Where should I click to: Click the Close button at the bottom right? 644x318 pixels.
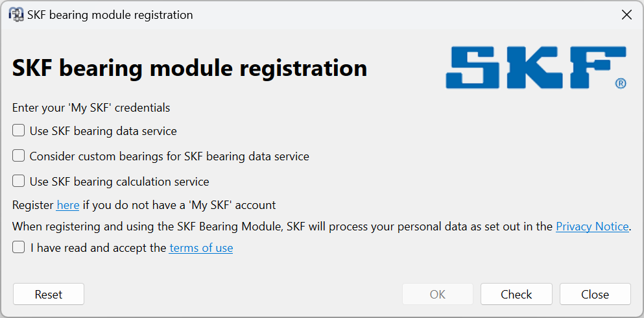pos(595,294)
